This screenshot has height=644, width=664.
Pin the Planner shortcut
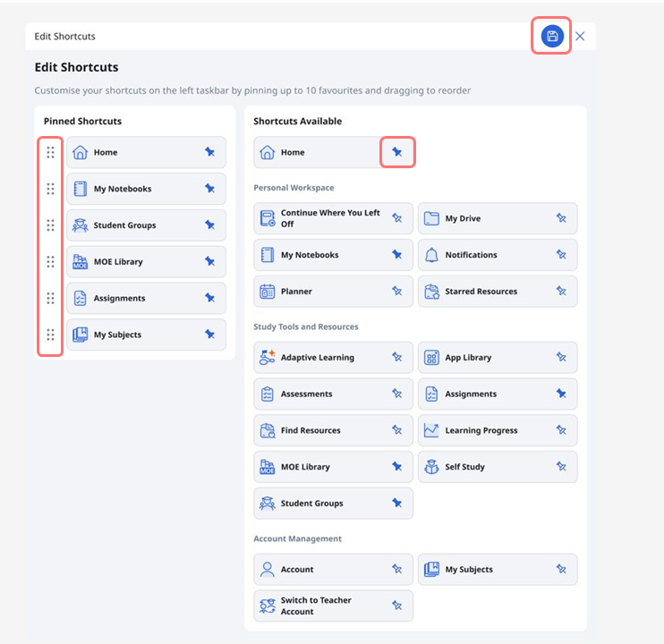397,292
